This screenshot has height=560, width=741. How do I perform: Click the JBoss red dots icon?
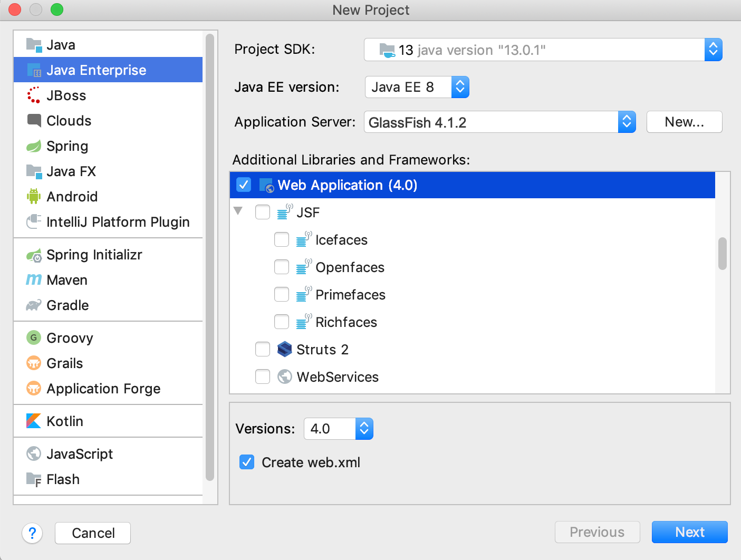point(34,95)
